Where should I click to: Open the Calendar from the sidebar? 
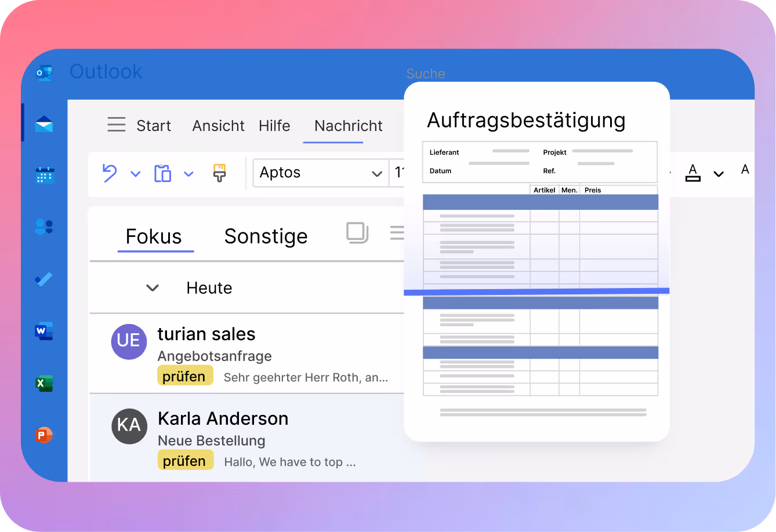[45, 174]
